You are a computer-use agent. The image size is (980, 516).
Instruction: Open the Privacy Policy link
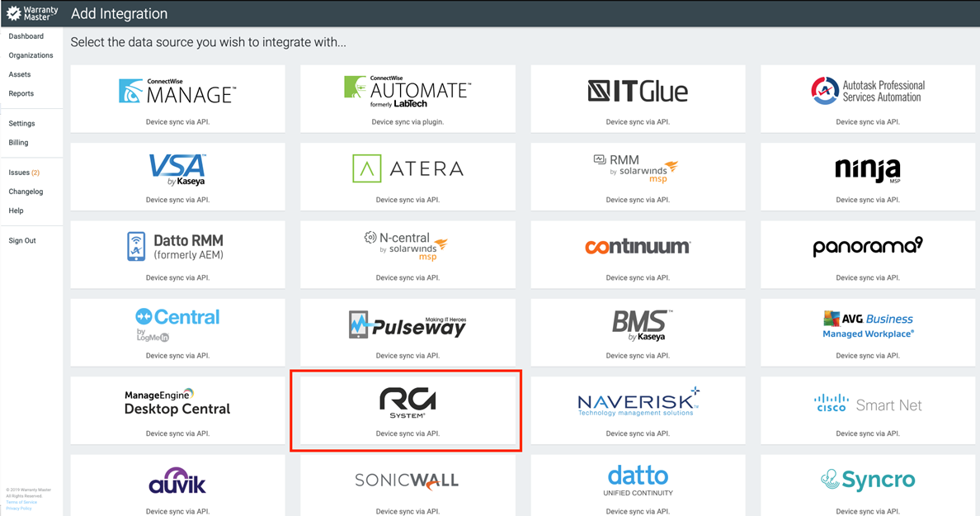(19, 509)
